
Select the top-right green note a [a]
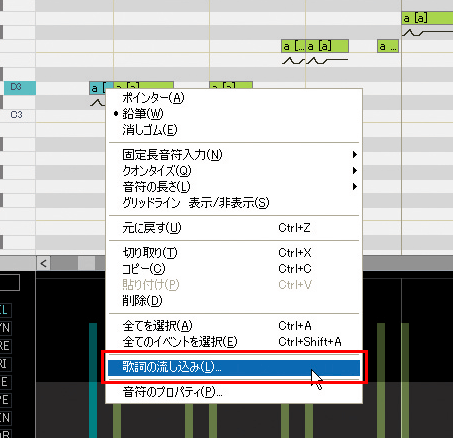(427, 18)
